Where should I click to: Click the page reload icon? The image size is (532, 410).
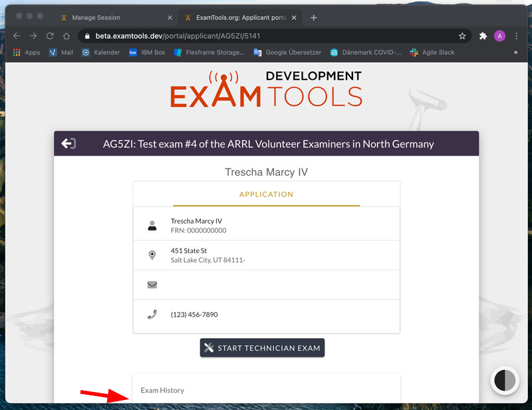(50, 35)
